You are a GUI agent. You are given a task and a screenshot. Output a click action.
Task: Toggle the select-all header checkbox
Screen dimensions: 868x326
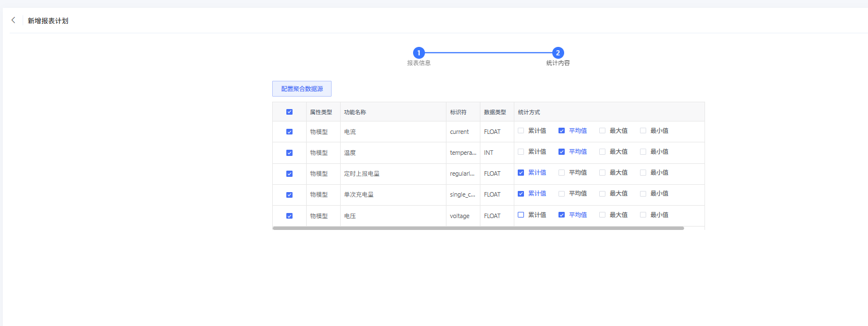point(290,112)
